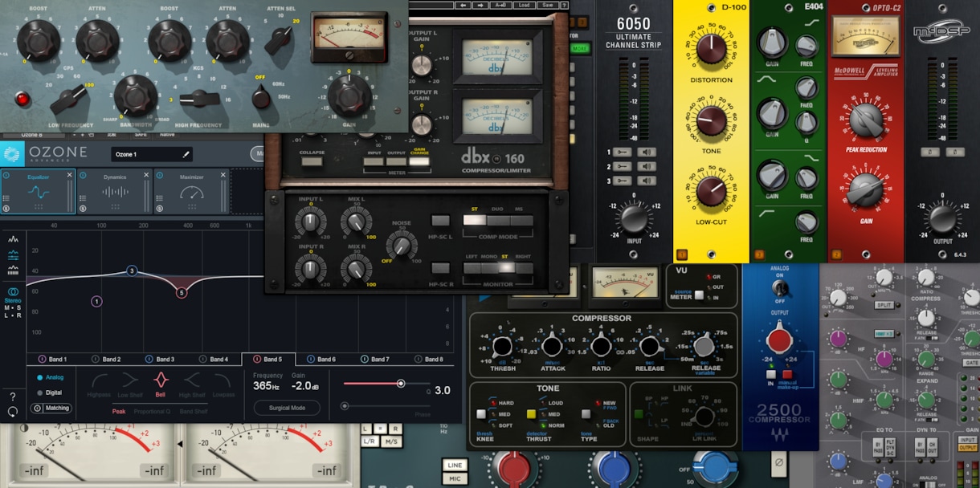Toggle speaker icon for 6050 slot 1
This screenshot has width=980, height=488.
pyautogui.click(x=647, y=152)
